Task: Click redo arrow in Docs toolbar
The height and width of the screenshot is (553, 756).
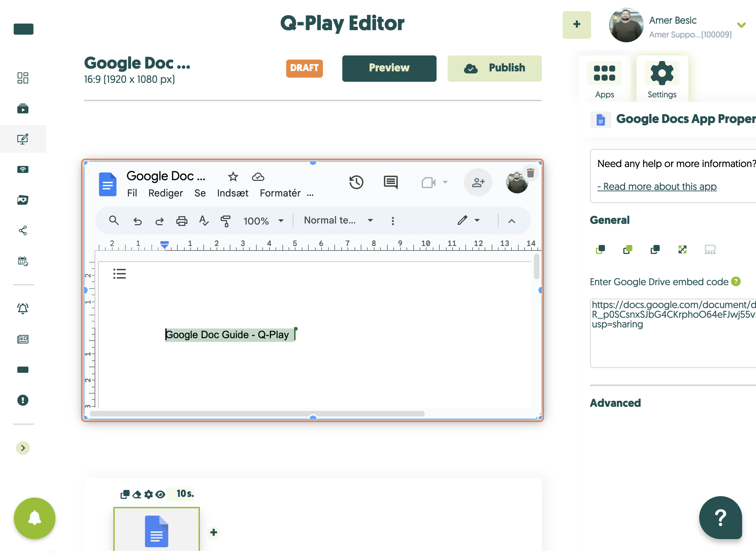Action: 159,221
